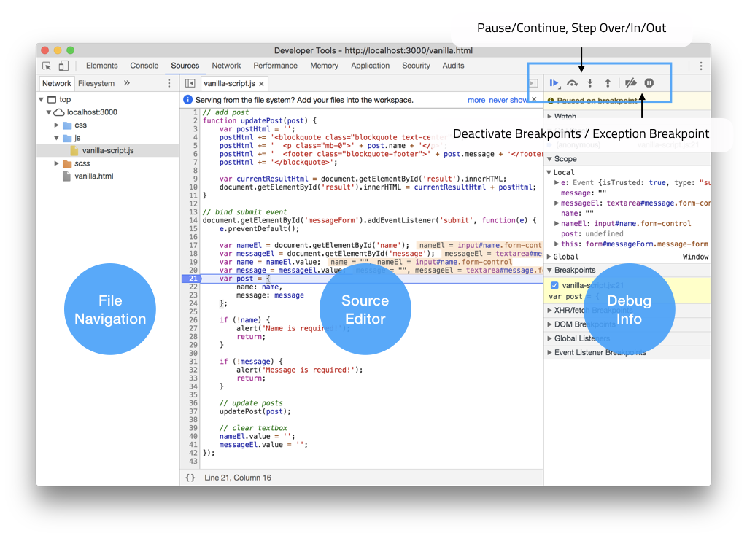Open the navigator pane three-dot options menu
Viewport: 747px width, 560px height.
(169, 83)
